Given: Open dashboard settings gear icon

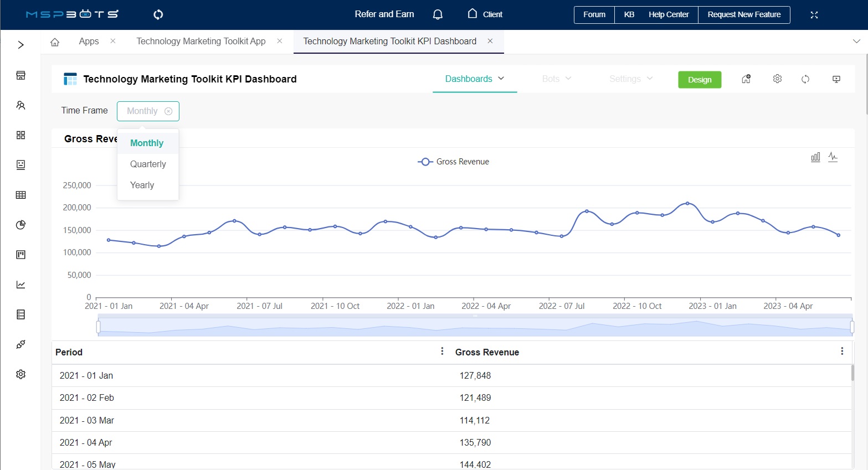Looking at the screenshot, I should (777, 79).
